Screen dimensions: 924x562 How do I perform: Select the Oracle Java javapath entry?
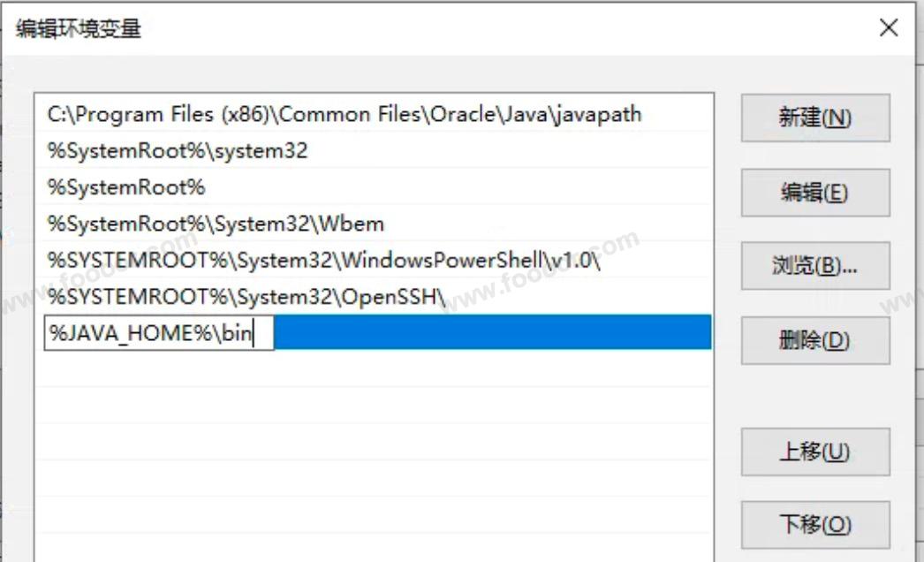(x=345, y=114)
